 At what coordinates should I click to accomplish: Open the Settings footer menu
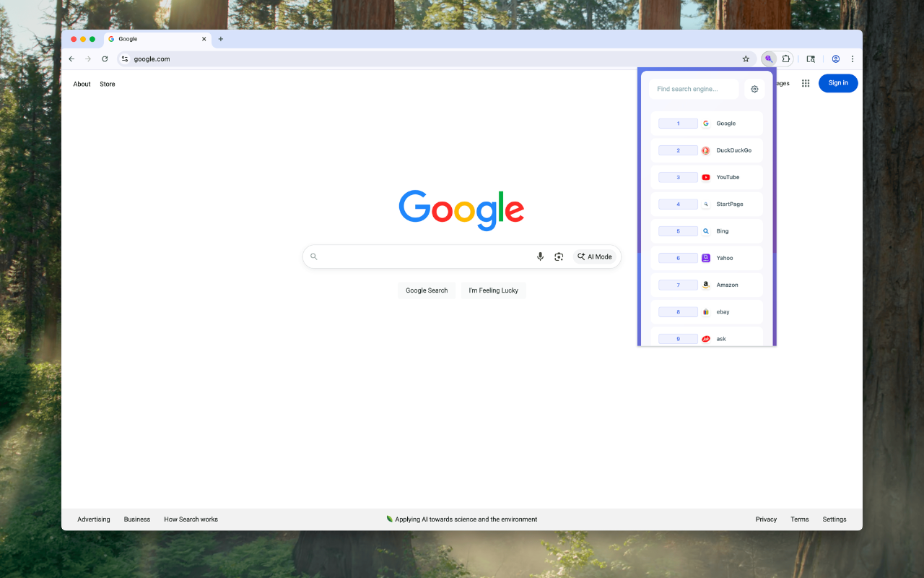tap(834, 519)
